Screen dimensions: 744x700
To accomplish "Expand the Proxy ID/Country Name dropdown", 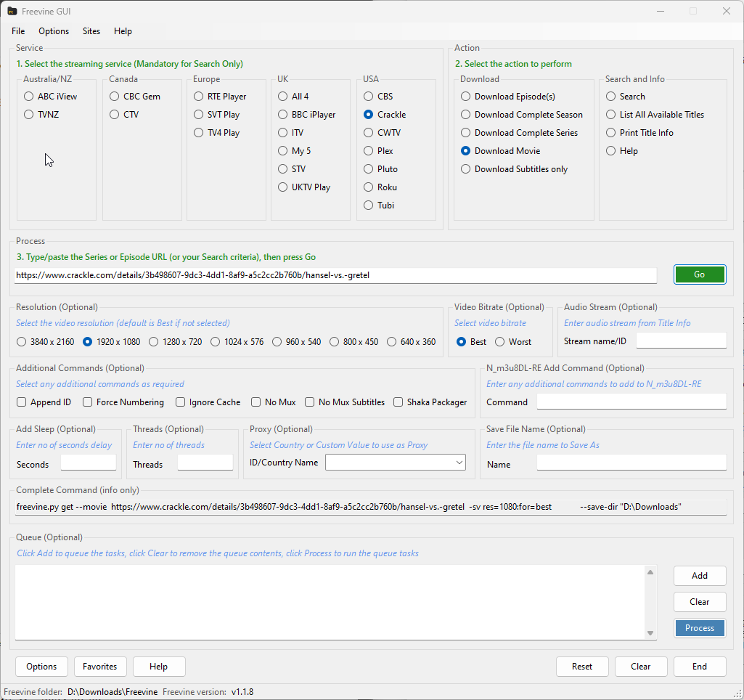I will [x=459, y=463].
